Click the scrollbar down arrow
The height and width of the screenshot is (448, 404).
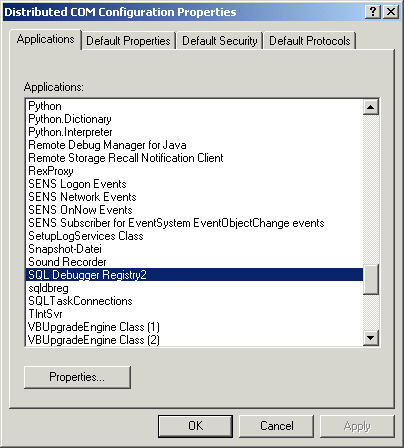[x=371, y=338]
